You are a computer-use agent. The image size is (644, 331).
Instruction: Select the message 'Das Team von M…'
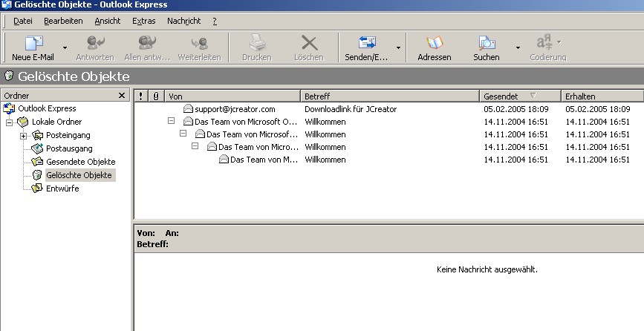point(264,160)
